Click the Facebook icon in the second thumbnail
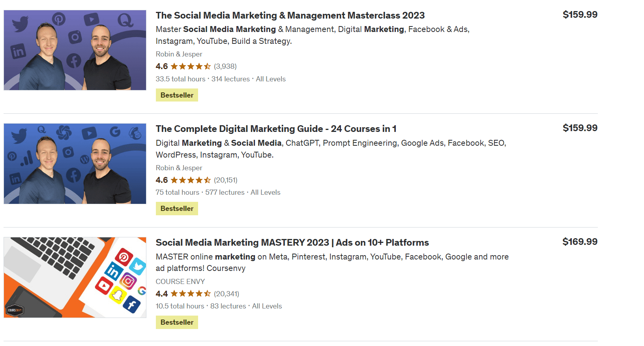The width and height of the screenshot is (644, 346). tap(74, 175)
